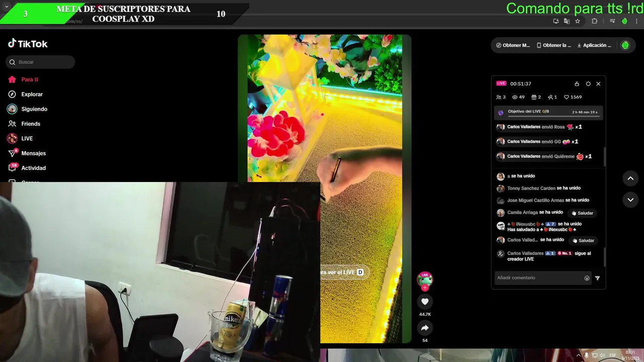Go to Explorar in the sidebar
The image size is (644, 362).
point(25,94)
